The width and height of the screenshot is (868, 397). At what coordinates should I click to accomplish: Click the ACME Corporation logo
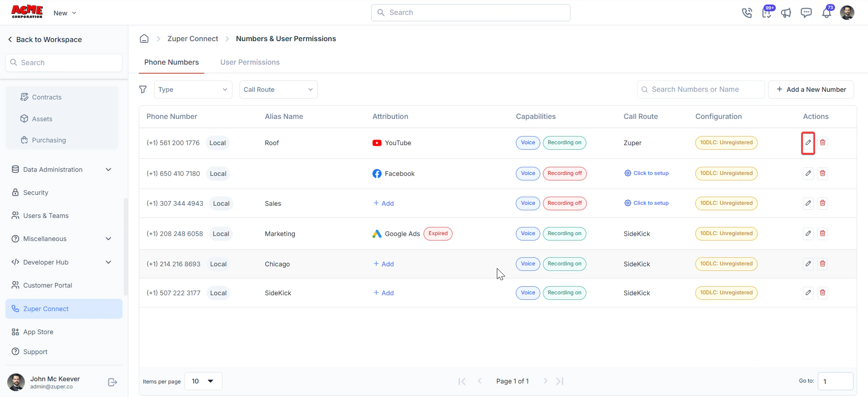27,12
